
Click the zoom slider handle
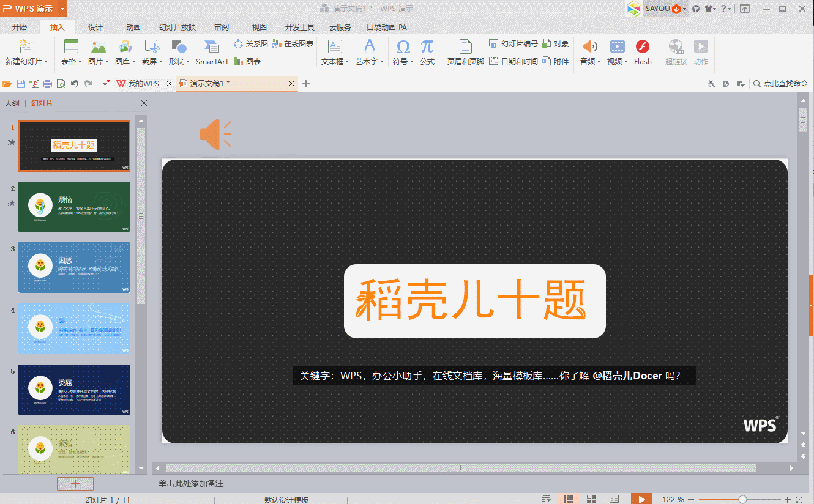pos(742,499)
